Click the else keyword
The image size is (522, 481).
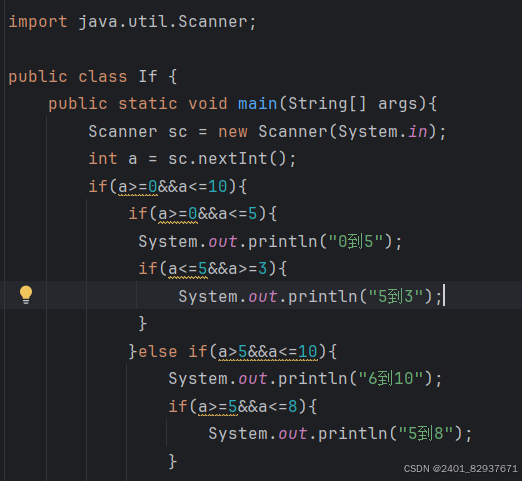[157, 351]
